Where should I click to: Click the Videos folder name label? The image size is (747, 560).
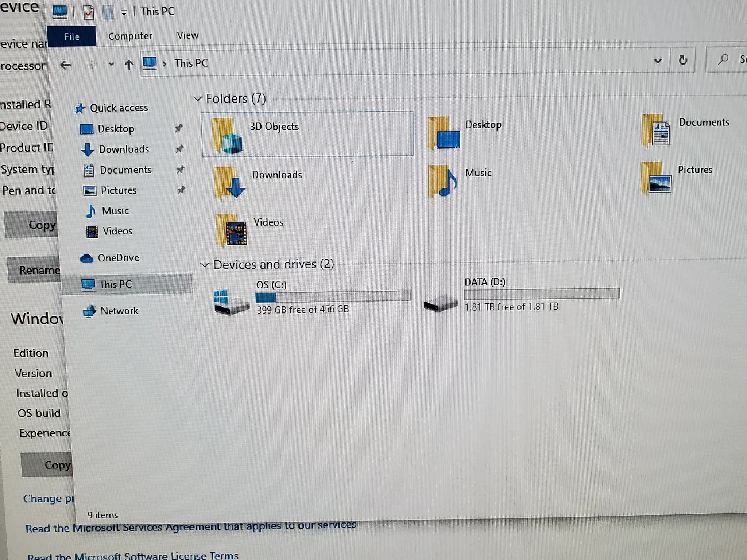[x=268, y=222]
